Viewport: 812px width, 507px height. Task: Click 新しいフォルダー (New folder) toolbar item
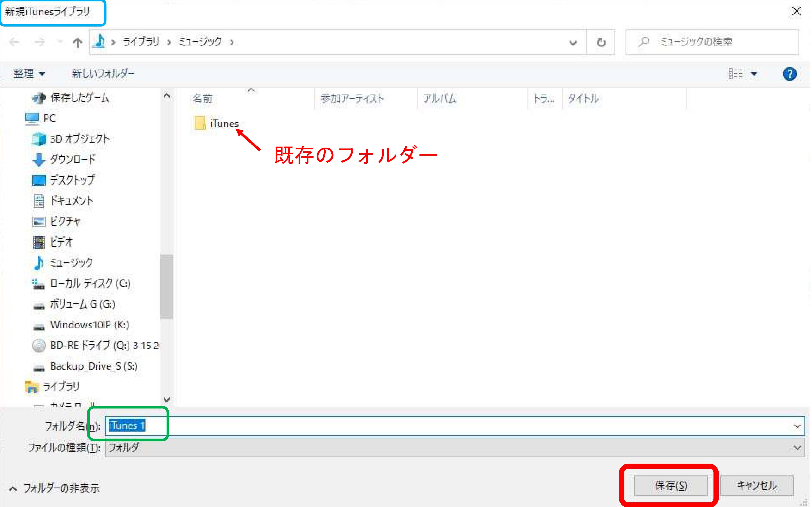click(103, 74)
